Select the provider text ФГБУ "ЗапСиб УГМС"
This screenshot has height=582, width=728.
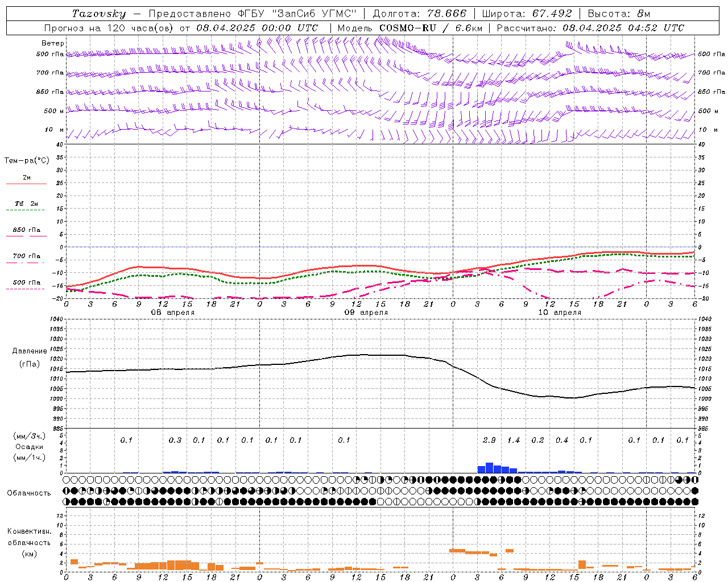(297, 14)
